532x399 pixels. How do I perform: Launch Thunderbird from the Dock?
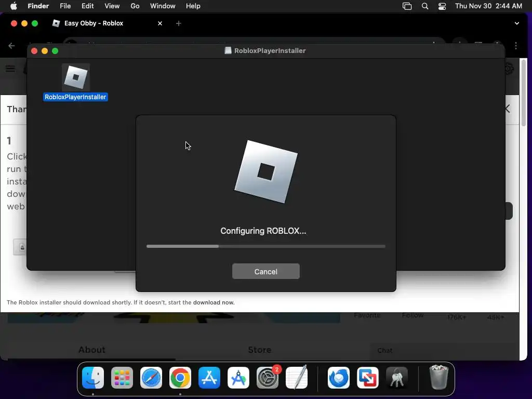339,378
